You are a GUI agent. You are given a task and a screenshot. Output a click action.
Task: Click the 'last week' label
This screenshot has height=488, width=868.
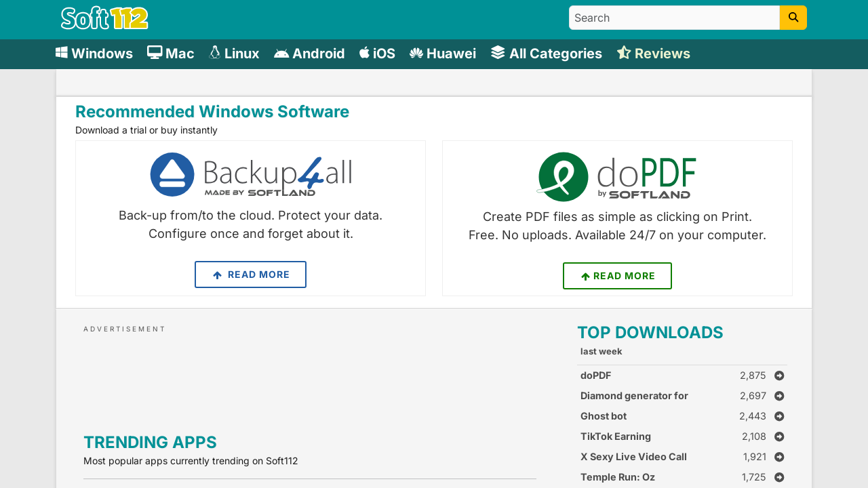[601, 351]
